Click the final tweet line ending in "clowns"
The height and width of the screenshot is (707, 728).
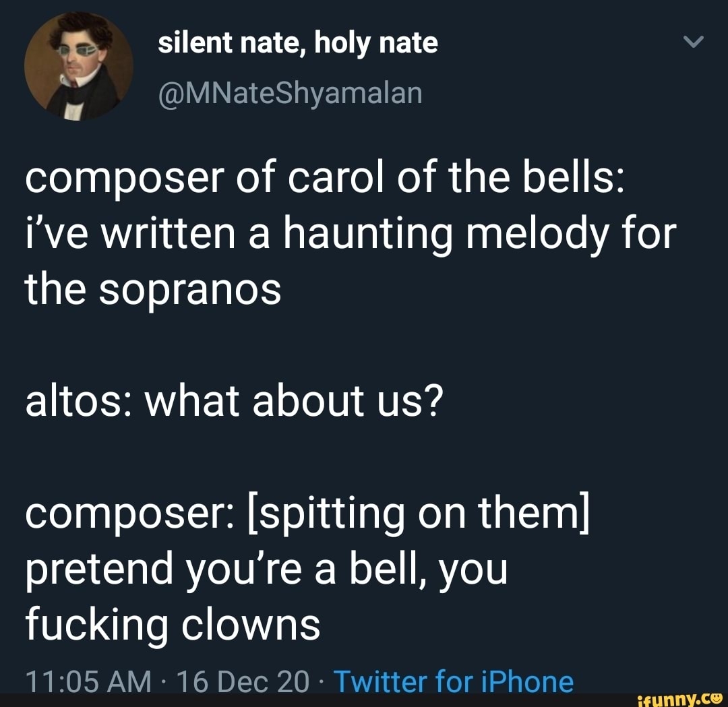coord(173,624)
